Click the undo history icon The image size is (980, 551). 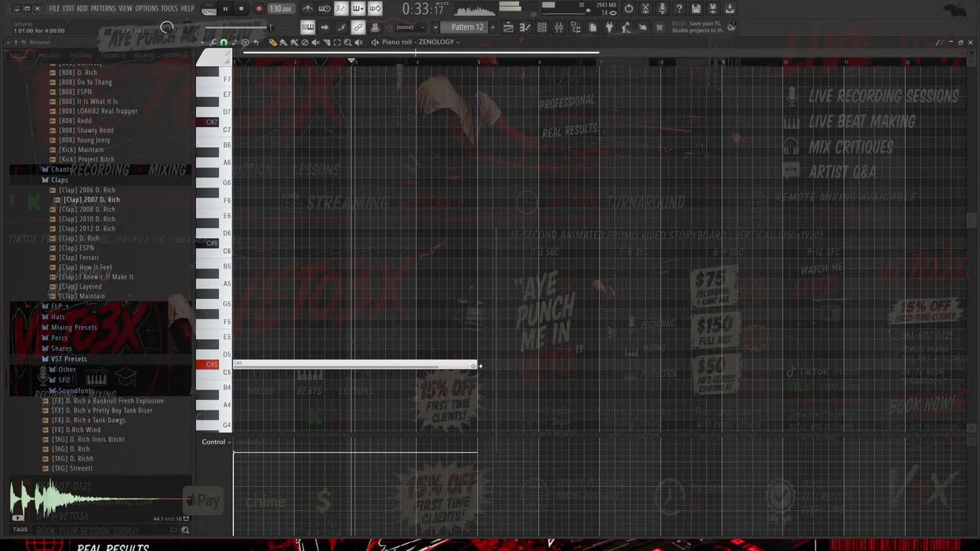tap(629, 9)
